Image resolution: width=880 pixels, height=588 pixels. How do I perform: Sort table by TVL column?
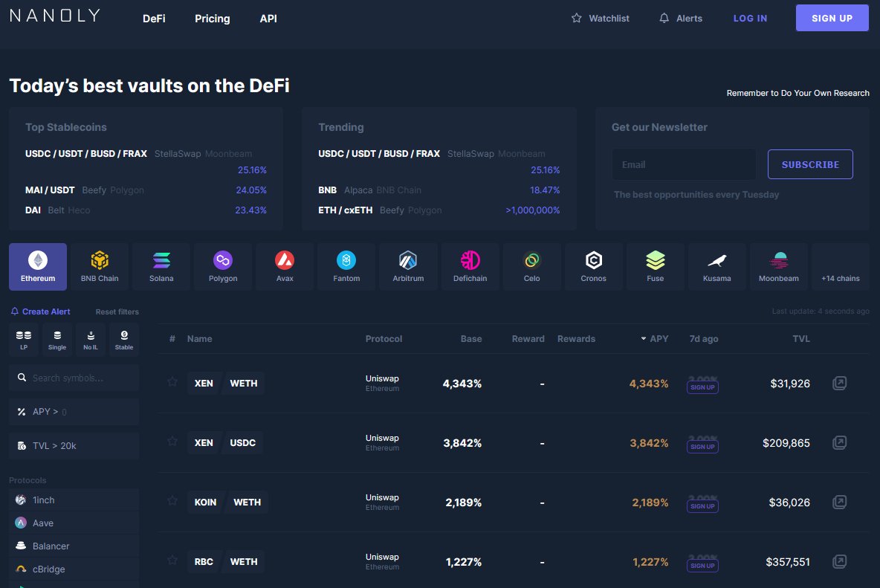(801, 339)
